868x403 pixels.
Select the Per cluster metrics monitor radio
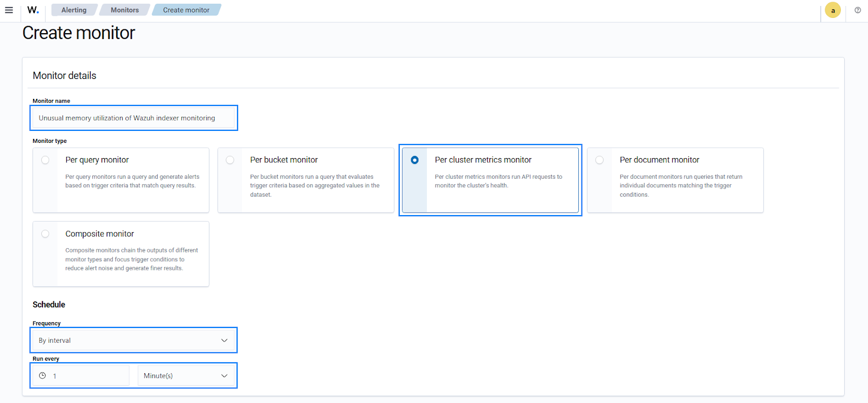[414, 160]
